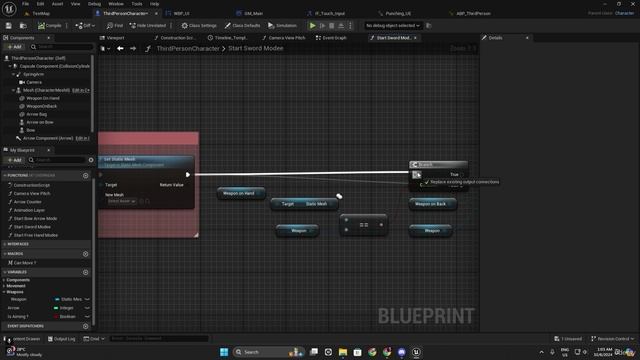This screenshot has width=640, height=360.
Task: Click the Find button in toolbar
Action: click(x=115, y=26)
